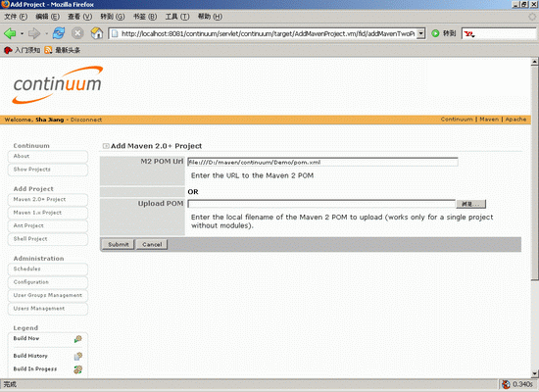Open the Maven link in orange bar
Screen dimensions: 539x392
coord(489,120)
